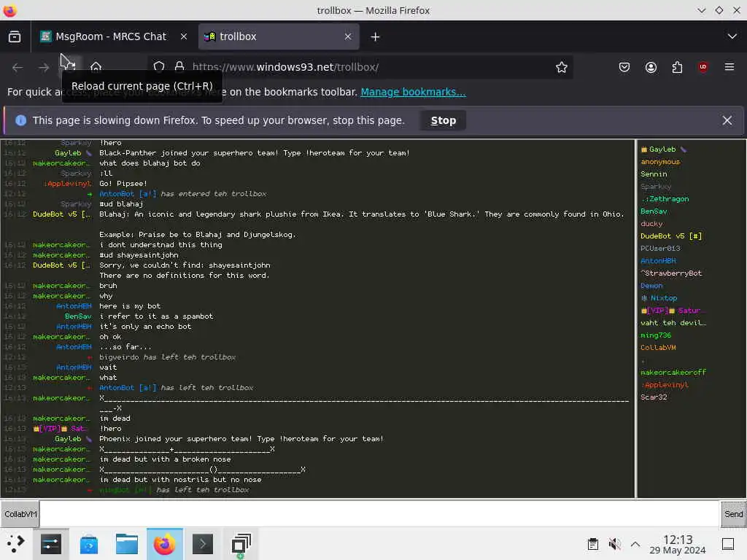Open clipboard tray icon
This screenshot has height=560, width=747.
pos(592,544)
